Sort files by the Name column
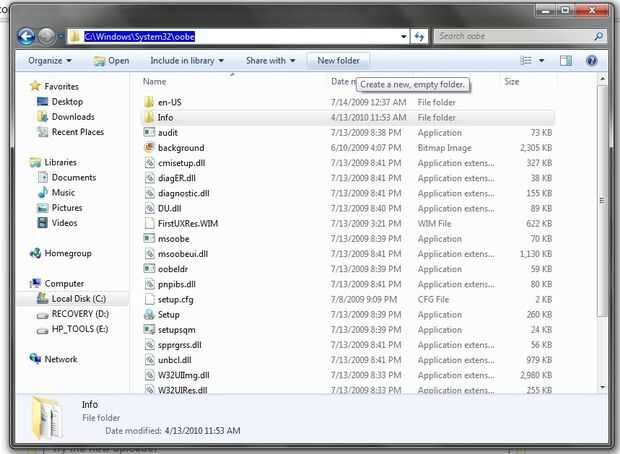The image size is (620, 454). click(x=155, y=81)
